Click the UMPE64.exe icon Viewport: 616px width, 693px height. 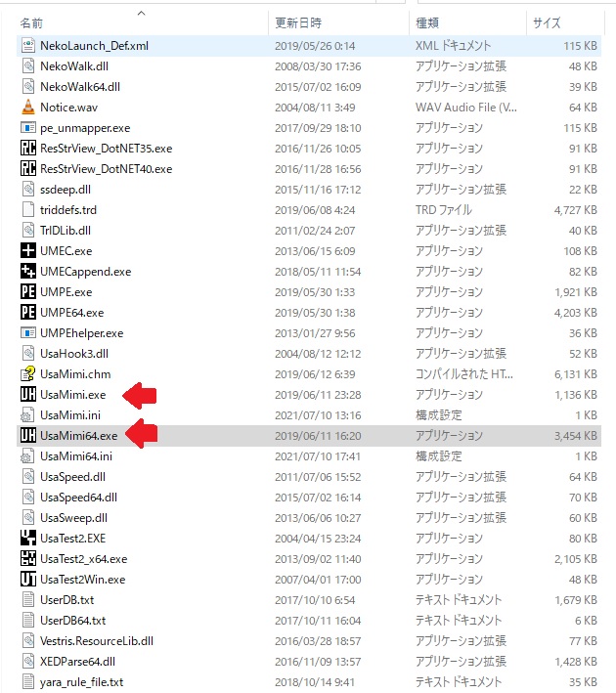click(x=28, y=313)
